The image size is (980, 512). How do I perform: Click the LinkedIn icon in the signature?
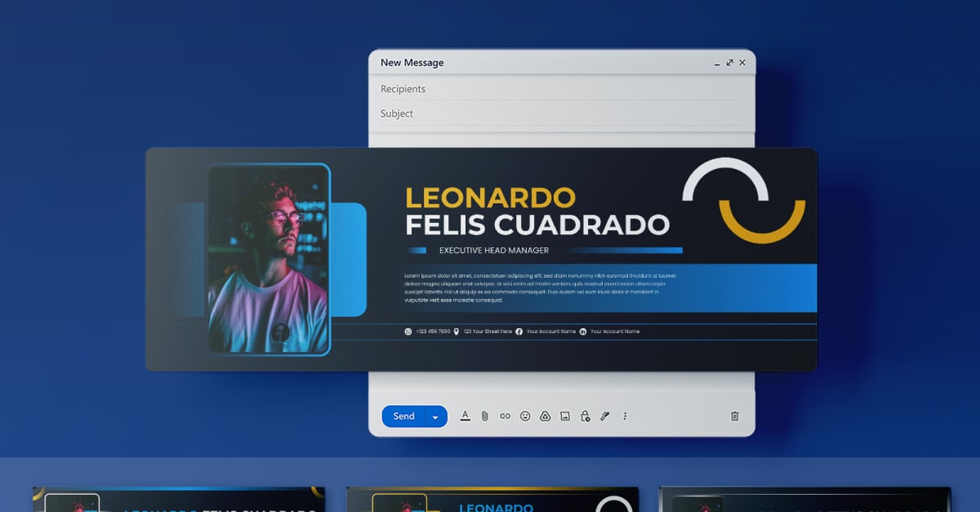[x=583, y=332]
